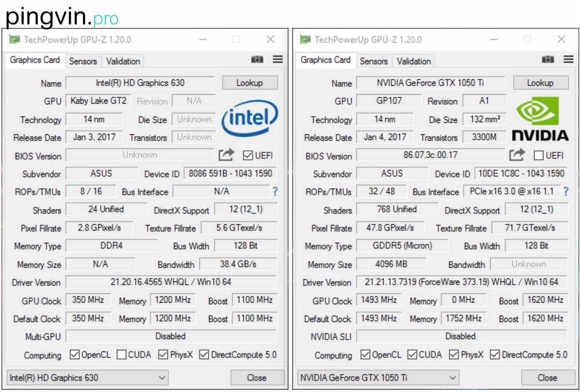The height and width of the screenshot is (392, 580).
Task: Click the Bus Interface question mark for Intel
Action: pos(275,191)
